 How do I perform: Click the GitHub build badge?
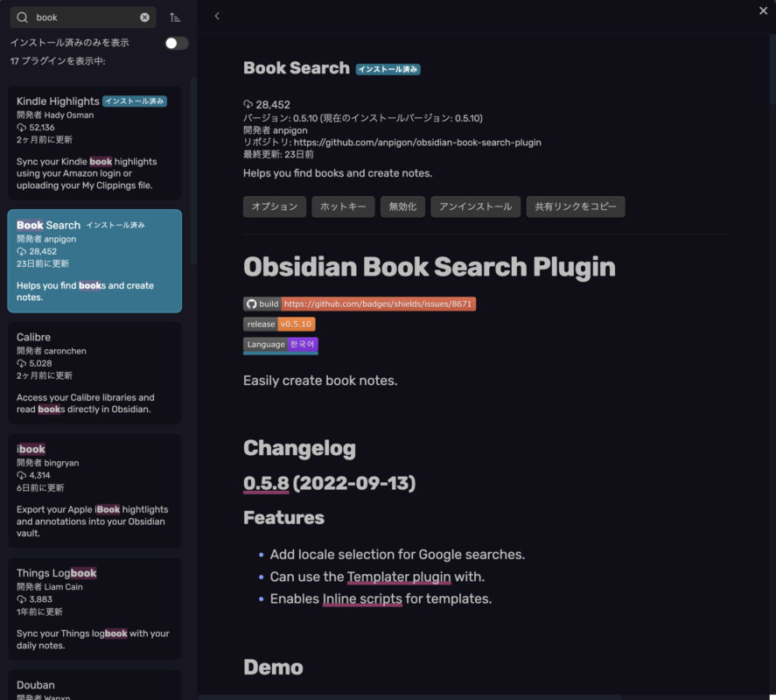pos(360,304)
